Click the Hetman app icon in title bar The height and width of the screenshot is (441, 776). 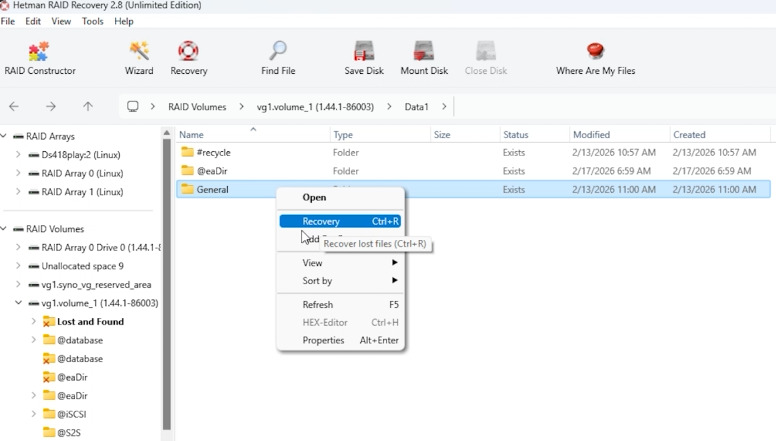point(4,5)
